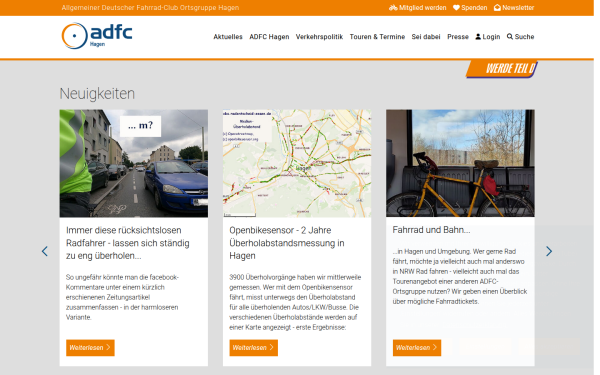Click the envelope icon beside Newsletter
This screenshot has width=600, height=375.
(497, 8)
